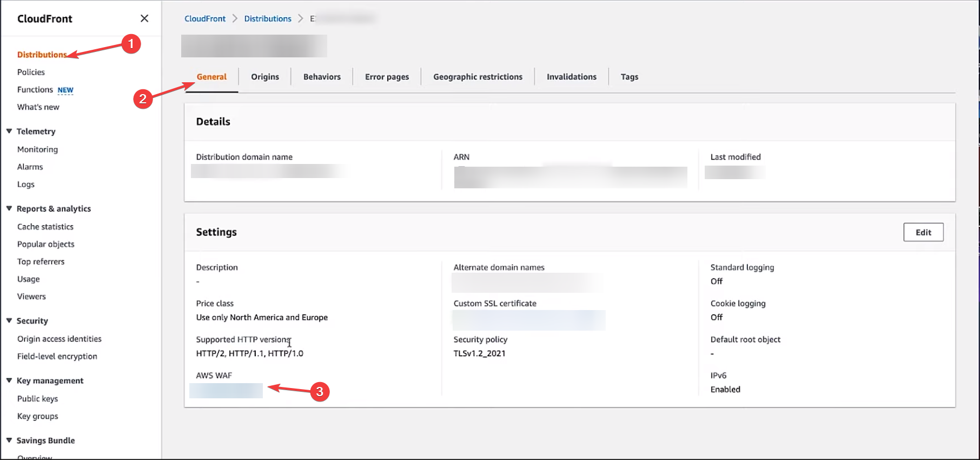Open the Functions page
The width and height of the screenshot is (980, 460).
[x=35, y=89]
